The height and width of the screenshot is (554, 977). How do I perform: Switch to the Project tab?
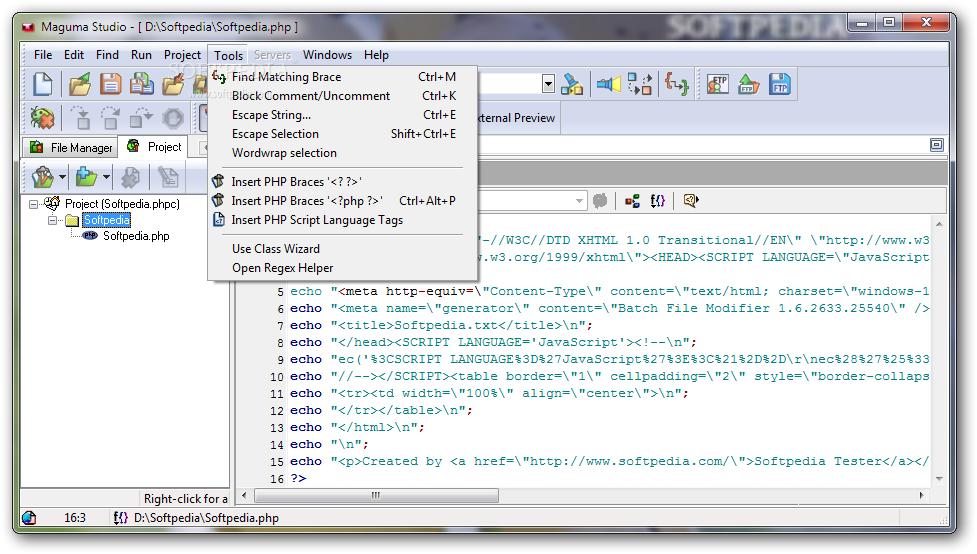[154, 146]
